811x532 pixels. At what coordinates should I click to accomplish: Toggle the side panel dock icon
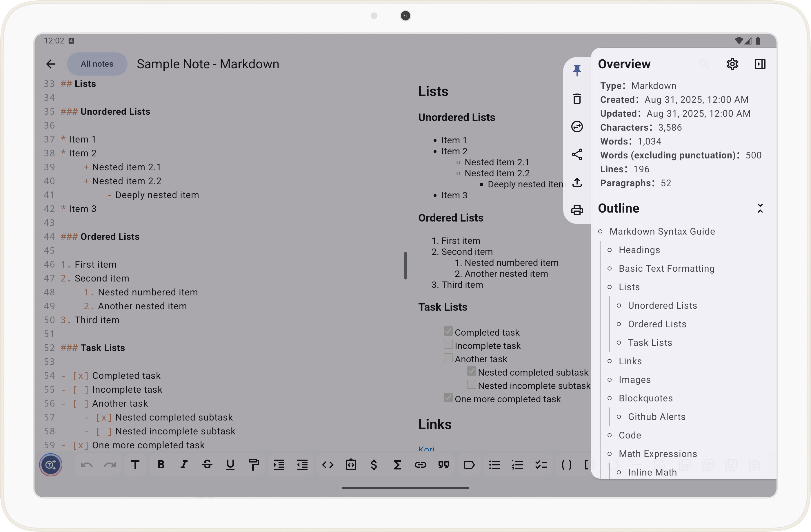point(760,64)
